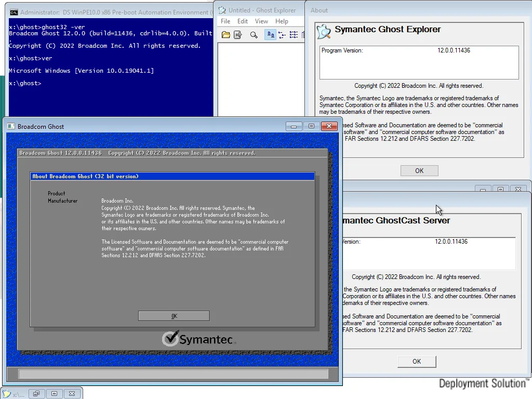Open the Find tool in Ghost Explorer
Screen dimensions: 532x399
tap(254, 34)
